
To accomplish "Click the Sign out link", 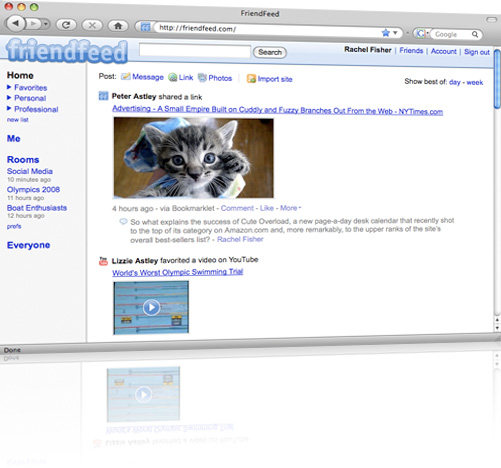I will 477,52.
